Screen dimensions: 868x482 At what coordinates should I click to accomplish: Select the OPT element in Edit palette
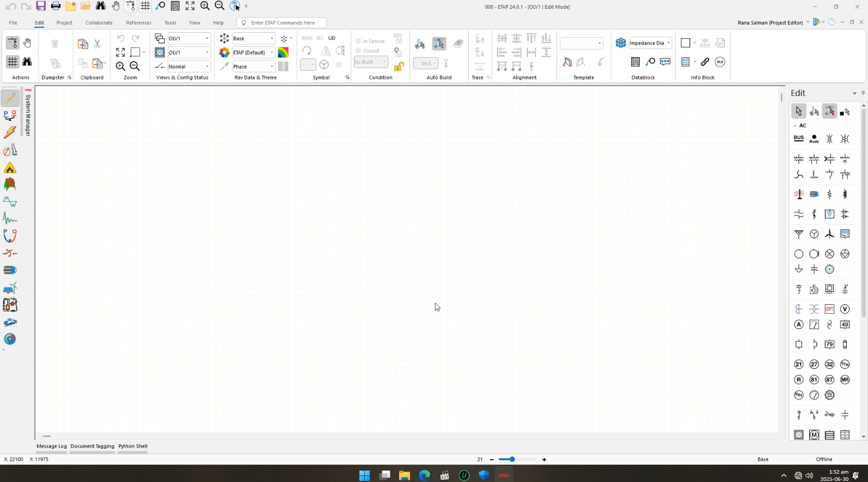(x=829, y=309)
